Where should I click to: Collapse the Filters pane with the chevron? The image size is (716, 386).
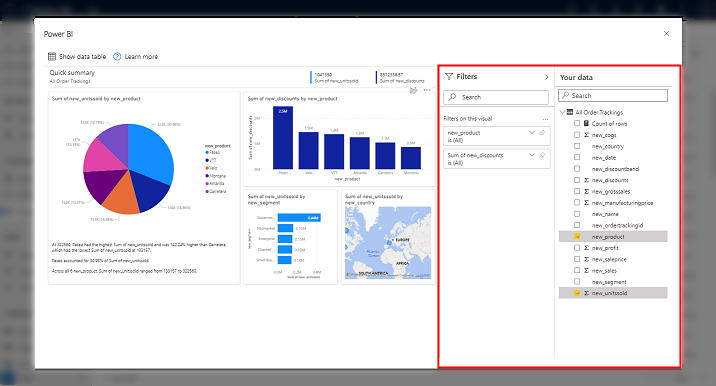tap(546, 77)
